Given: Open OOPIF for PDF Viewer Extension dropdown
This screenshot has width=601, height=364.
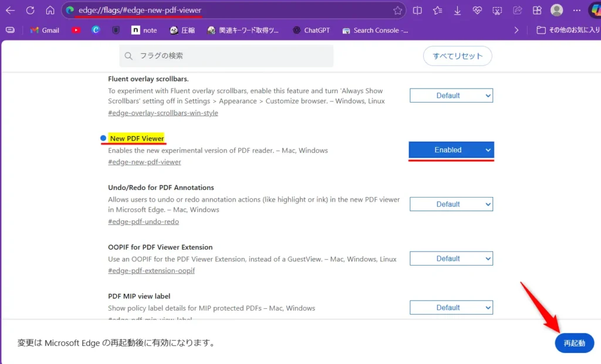Looking at the screenshot, I should pos(451,258).
